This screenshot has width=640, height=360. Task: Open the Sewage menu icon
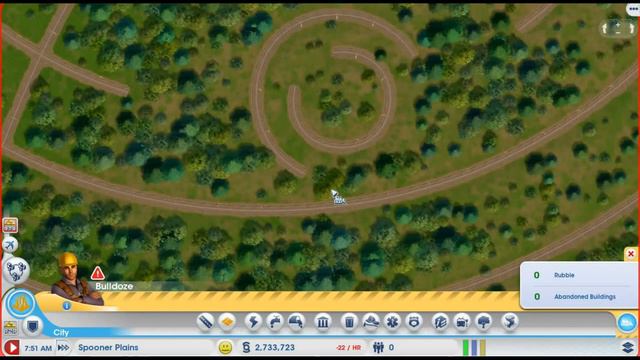coord(296,322)
